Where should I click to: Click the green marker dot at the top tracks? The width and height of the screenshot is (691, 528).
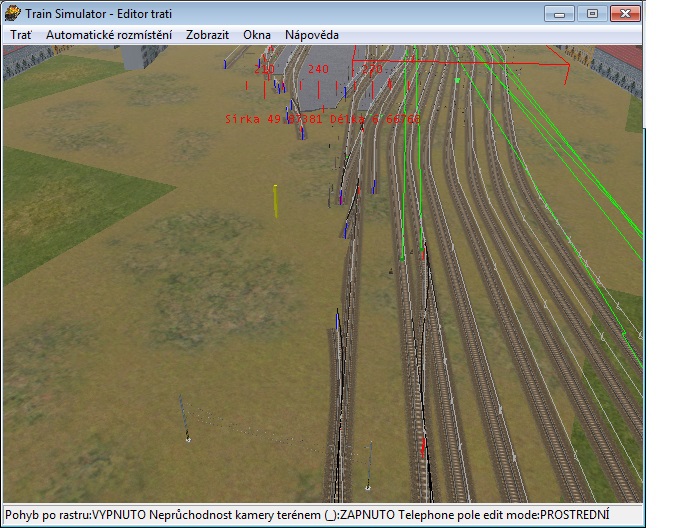tap(457, 80)
